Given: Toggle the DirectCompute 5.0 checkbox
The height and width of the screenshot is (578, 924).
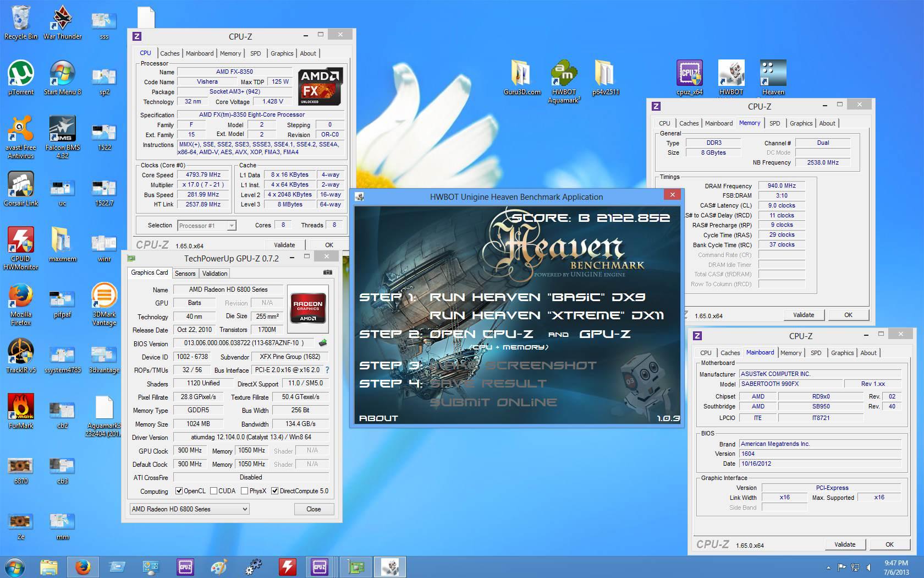Looking at the screenshot, I should pyautogui.click(x=274, y=491).
